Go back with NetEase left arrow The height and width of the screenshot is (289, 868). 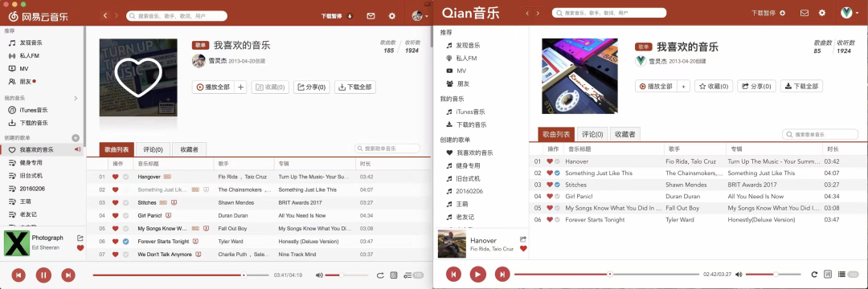point(105,15)
